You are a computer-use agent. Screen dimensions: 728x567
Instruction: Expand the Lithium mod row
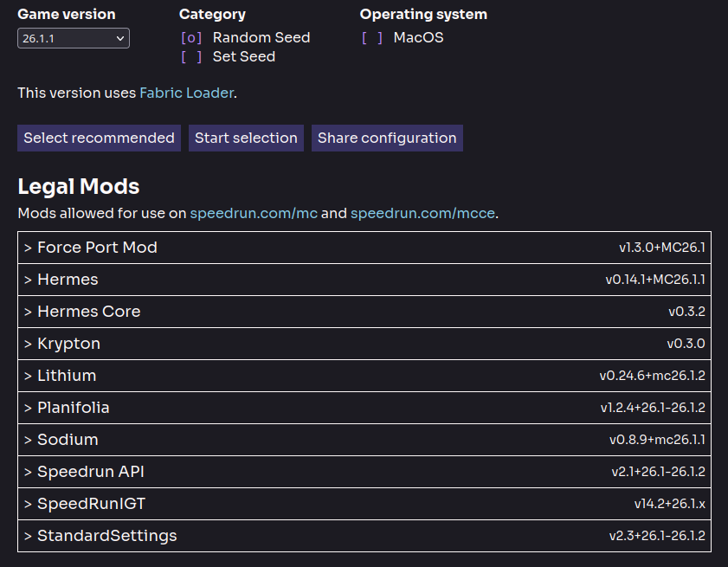pyautogui.click(x=364, y=376)
